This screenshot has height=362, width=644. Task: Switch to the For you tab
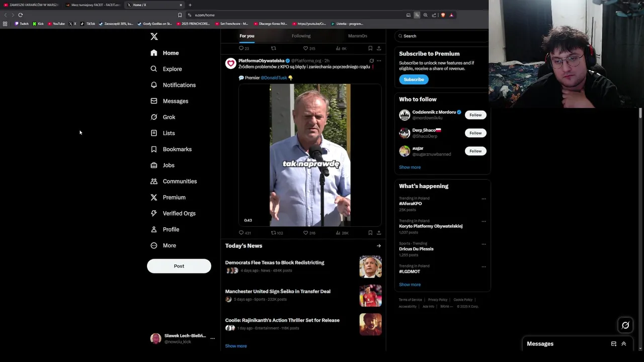click(247, 36)
